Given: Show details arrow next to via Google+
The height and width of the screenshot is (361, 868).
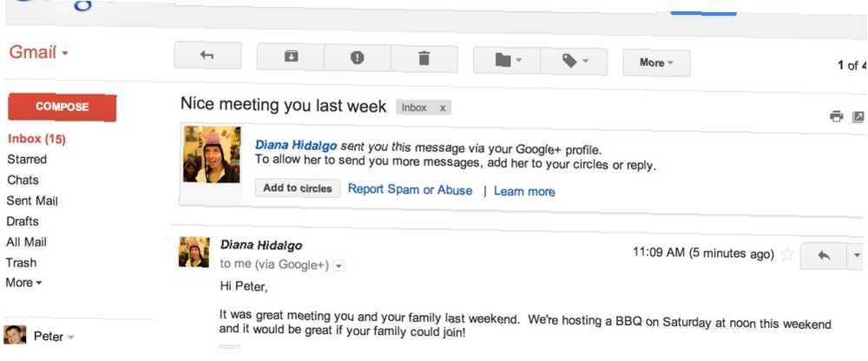Looking at the screenshot, I should click(339, 266).
